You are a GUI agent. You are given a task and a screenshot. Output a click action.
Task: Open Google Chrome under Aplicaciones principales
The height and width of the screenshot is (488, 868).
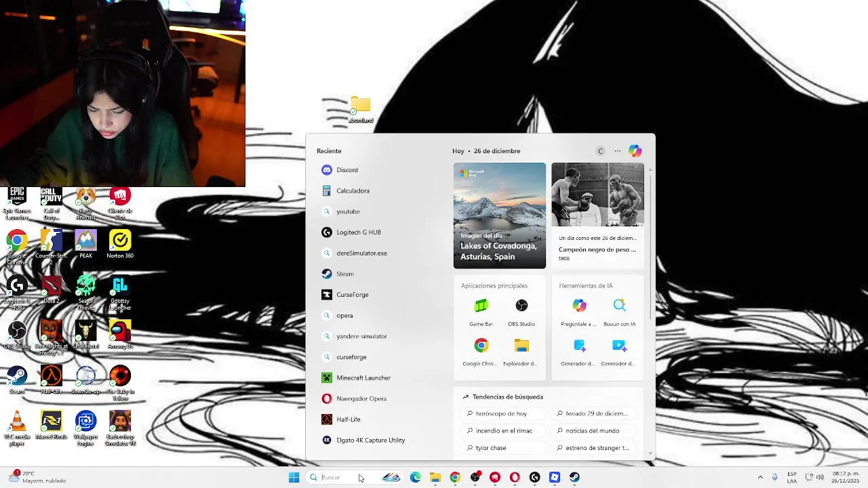(481, 352)
